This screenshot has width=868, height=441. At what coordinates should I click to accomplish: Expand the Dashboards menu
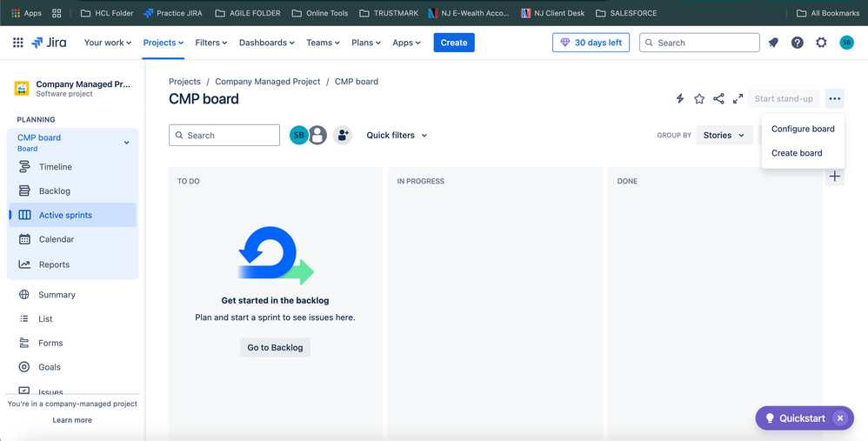tap(267, 43)
